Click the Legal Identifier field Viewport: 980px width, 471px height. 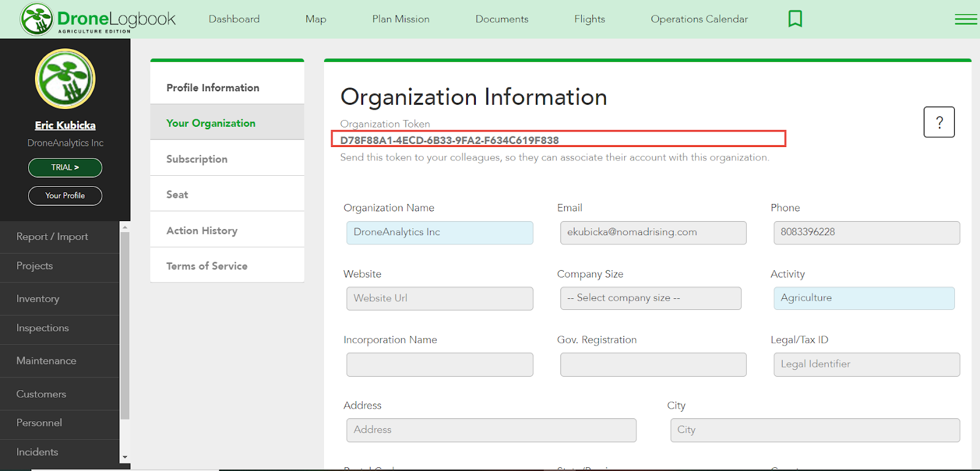867,364
